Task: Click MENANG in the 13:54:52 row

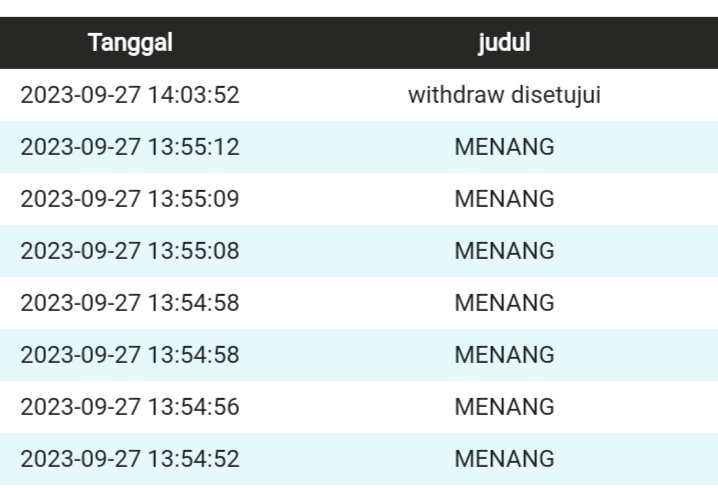Action: pyautogui.click(x=504, y=459)
